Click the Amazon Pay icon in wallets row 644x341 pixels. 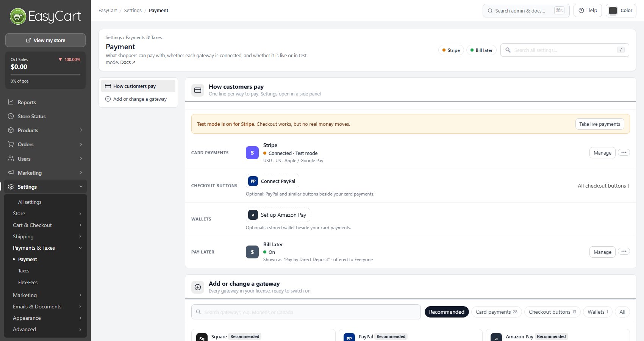pyautogui.click(x=253, y=215)
